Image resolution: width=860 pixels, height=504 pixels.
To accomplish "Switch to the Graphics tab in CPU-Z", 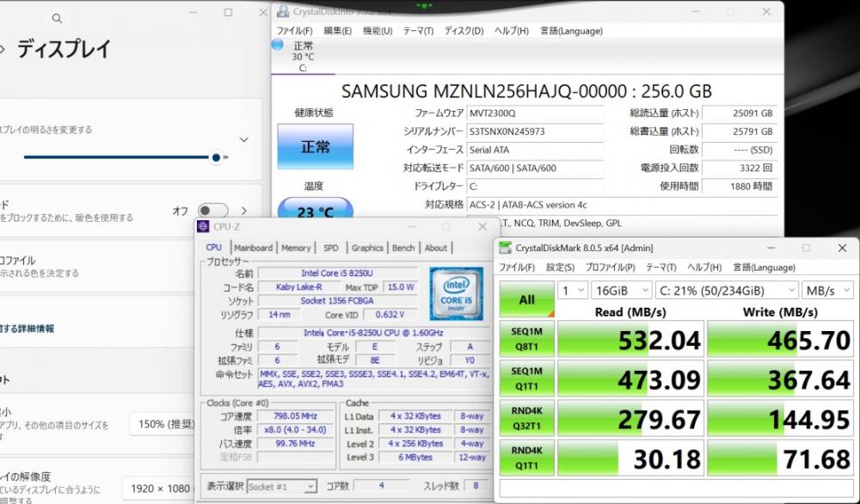I will [367, 248].
